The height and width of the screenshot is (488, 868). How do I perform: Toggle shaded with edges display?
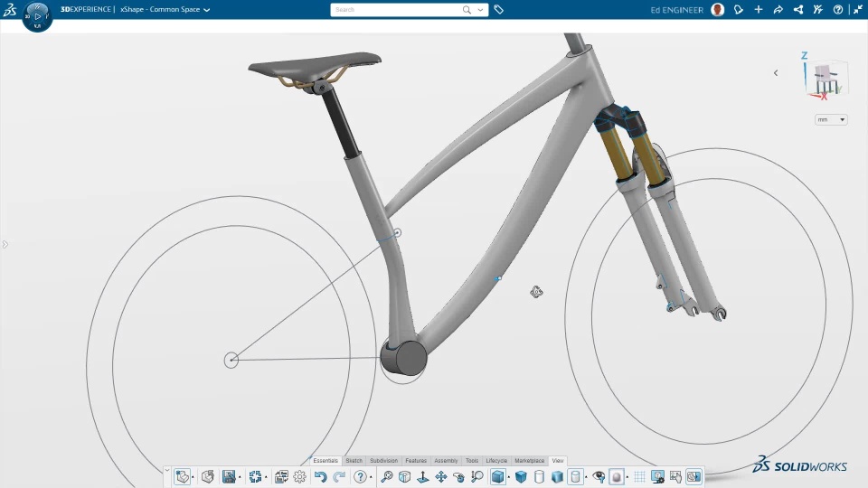click(x=497, y=476)
